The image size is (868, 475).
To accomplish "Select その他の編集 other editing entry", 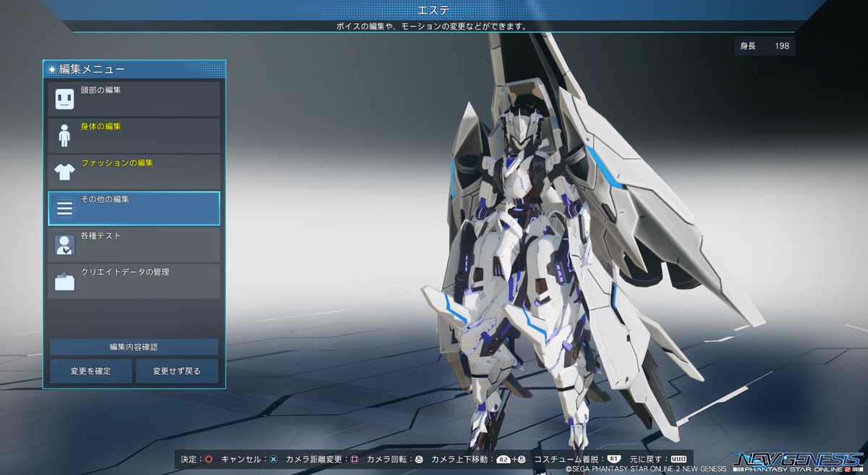I will click(x=134, y=209).
